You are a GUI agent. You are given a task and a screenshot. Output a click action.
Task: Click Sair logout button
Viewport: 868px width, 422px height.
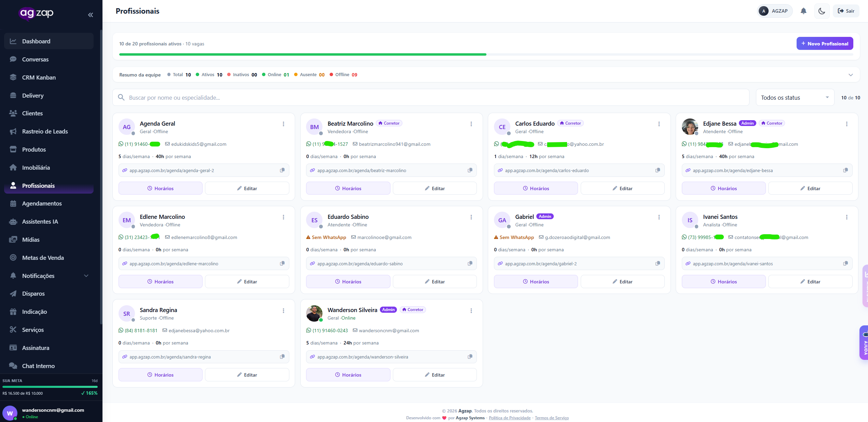click(x=846, y=11)
